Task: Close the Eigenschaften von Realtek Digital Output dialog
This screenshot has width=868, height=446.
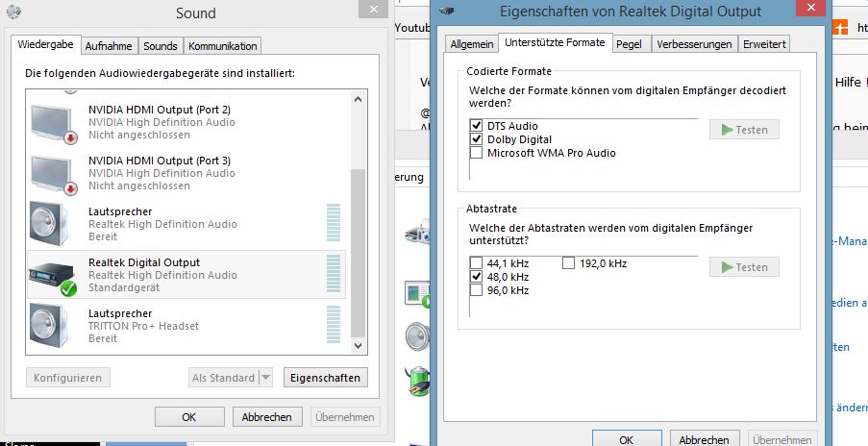Action: pyautogui.click(x=811, y=7)
